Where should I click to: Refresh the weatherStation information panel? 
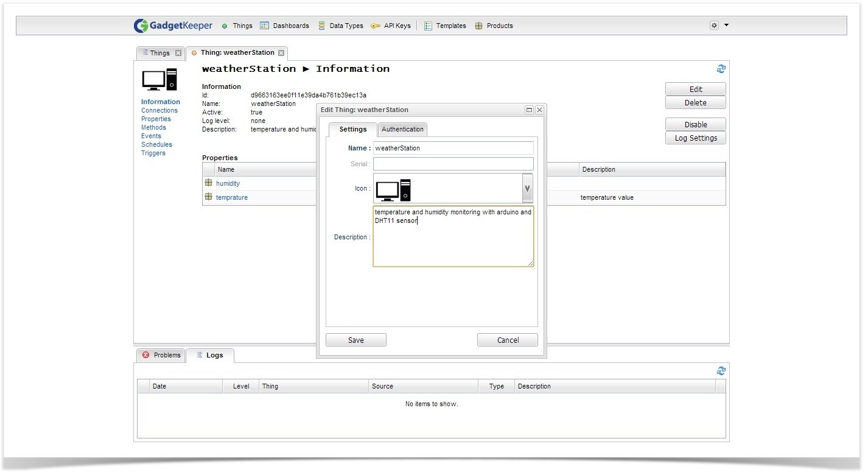(x=721, y=69)
